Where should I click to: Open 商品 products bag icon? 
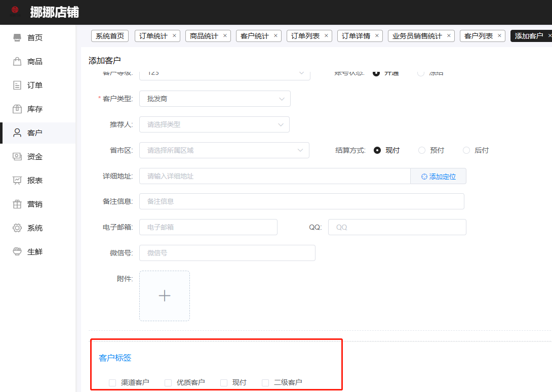(x=17, y=62)
